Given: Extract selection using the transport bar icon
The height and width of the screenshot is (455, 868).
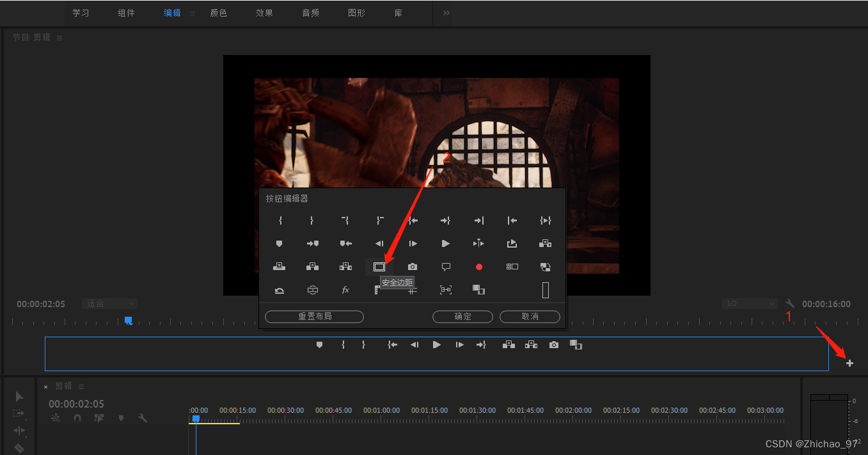Looking at the screenshot, I should [x=531, y=344].
